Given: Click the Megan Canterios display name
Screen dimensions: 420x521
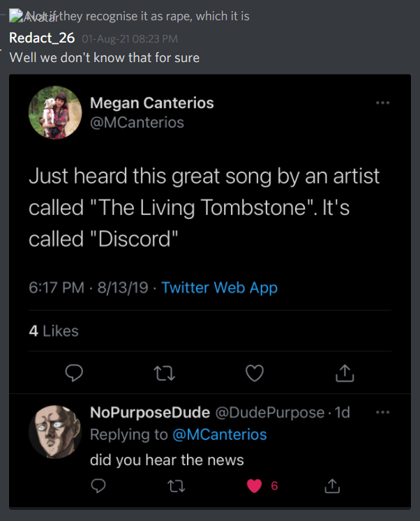Looking at the screenshot, I should [152, 103].
